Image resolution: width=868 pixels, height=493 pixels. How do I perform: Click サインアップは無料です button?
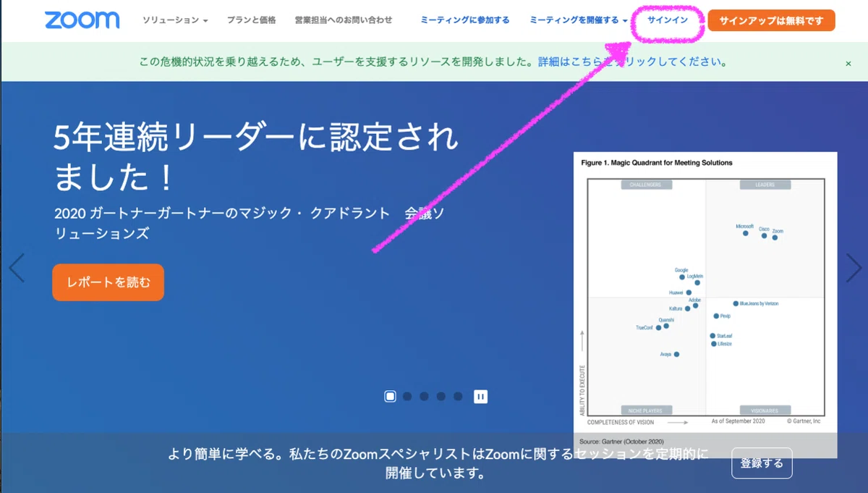point(771,21)
